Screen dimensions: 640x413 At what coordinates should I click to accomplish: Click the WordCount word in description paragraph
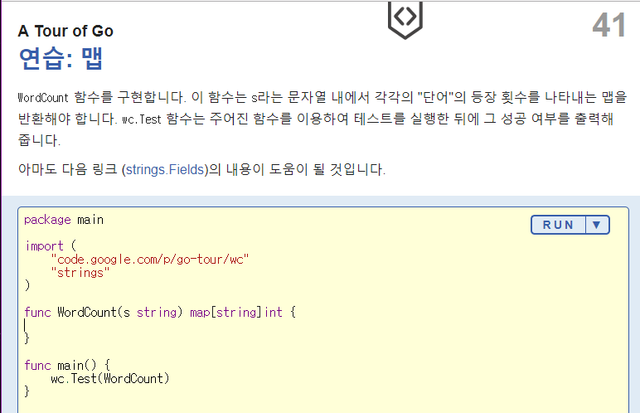pyautogui.click(x=43, y=98)
